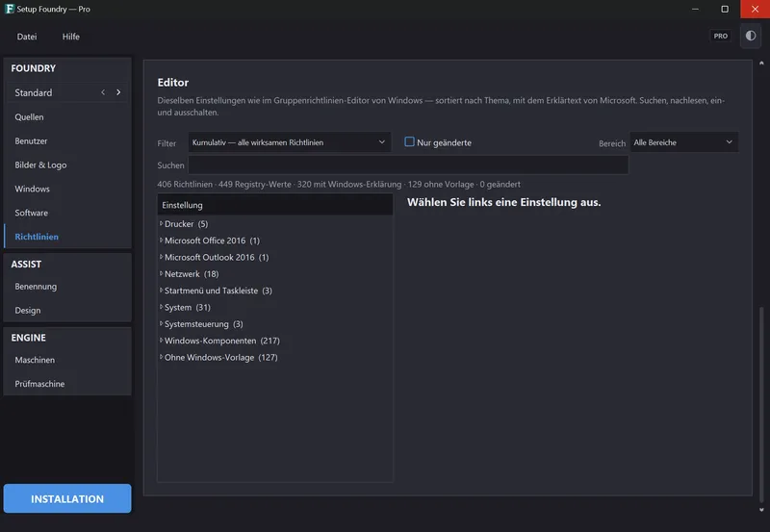Viewport: 770px width, 532px height.
Task: Click the scrollbar up arrow
Action: click(x=761, y=63)
